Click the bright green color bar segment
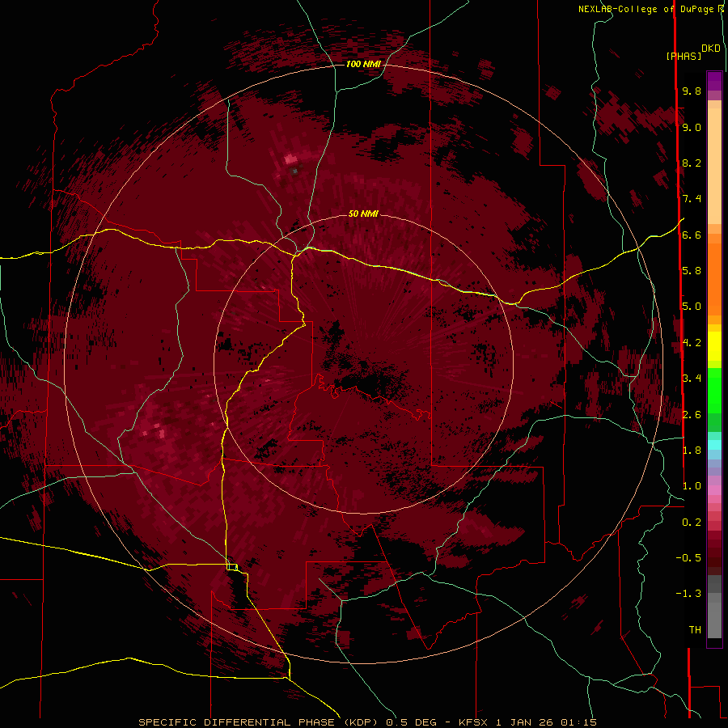Viewport: 728px width, 728px height. click(714, 390)
